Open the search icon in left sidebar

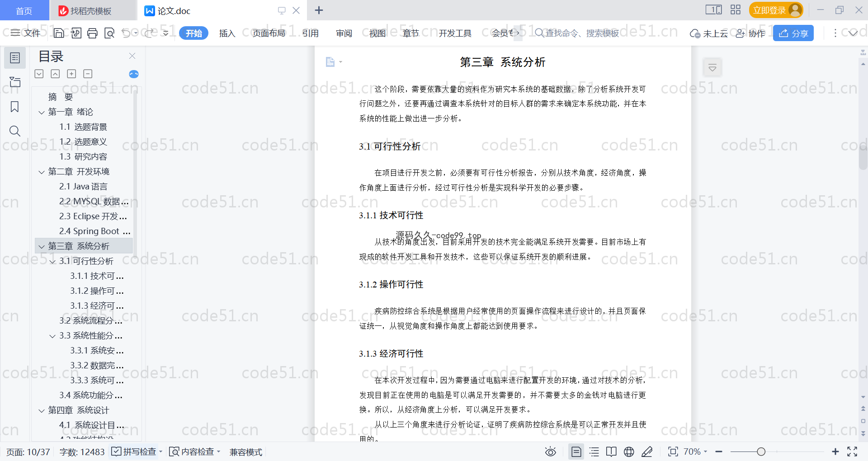click(x=14, y=131)
